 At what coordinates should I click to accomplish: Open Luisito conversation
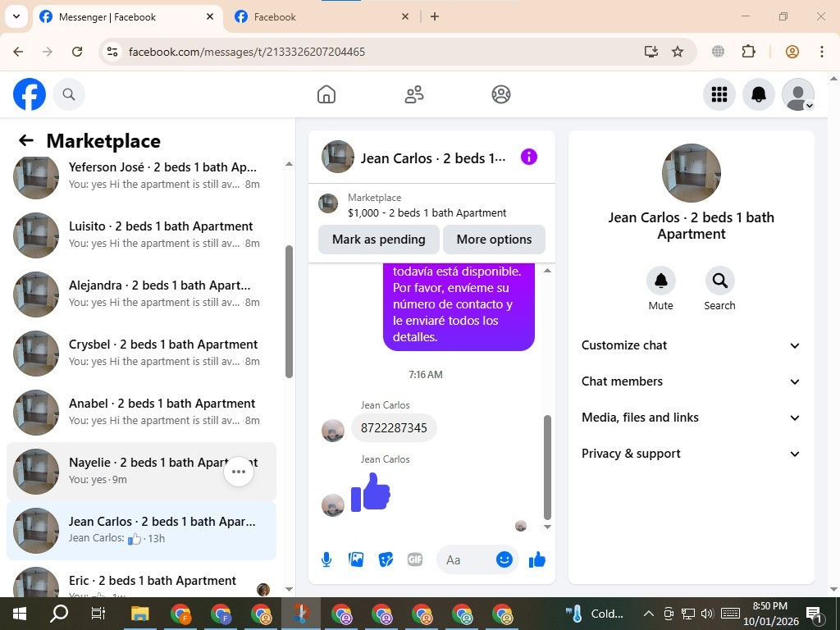141,235
